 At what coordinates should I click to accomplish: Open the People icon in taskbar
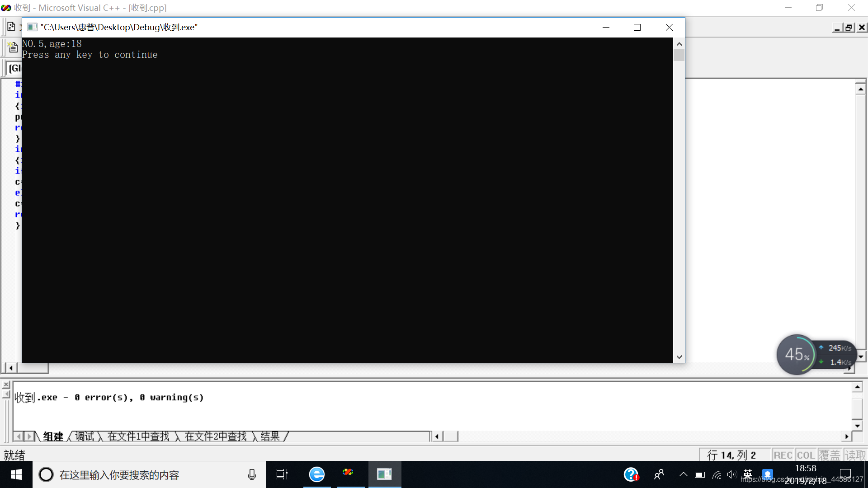[x=659, y=474]
